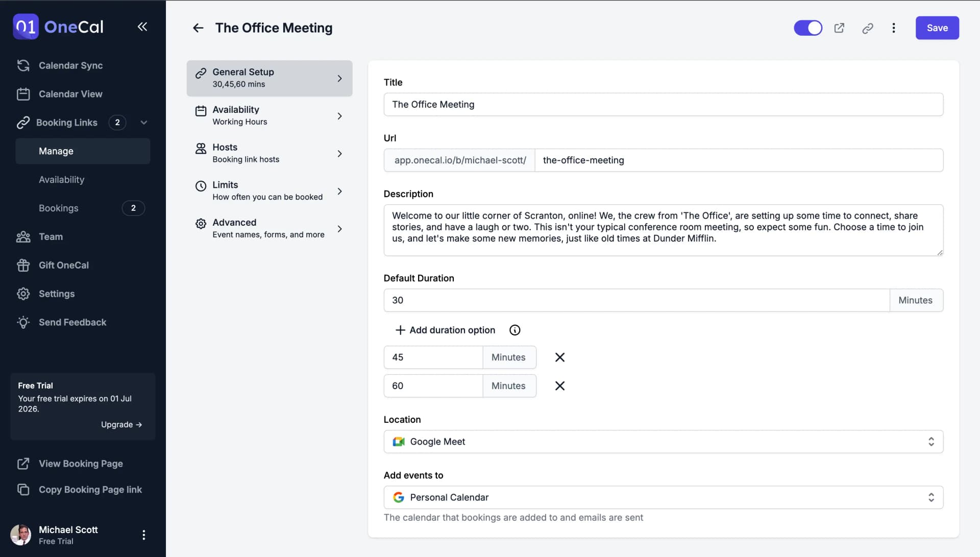
Task: Expand Advanced section chevron
Action: tap(339, 229)
